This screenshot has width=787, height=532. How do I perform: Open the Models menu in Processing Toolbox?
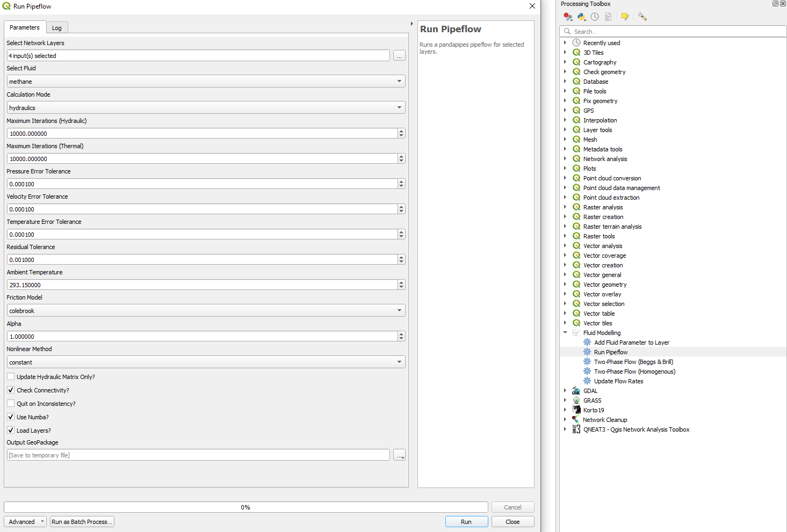click(x=568, y=17)
